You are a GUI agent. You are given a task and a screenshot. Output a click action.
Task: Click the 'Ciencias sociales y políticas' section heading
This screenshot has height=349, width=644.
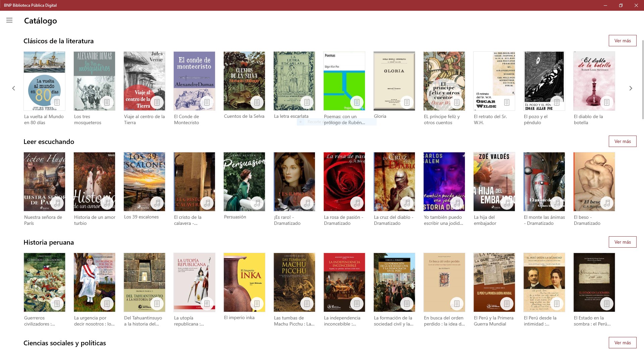(65, 343)
